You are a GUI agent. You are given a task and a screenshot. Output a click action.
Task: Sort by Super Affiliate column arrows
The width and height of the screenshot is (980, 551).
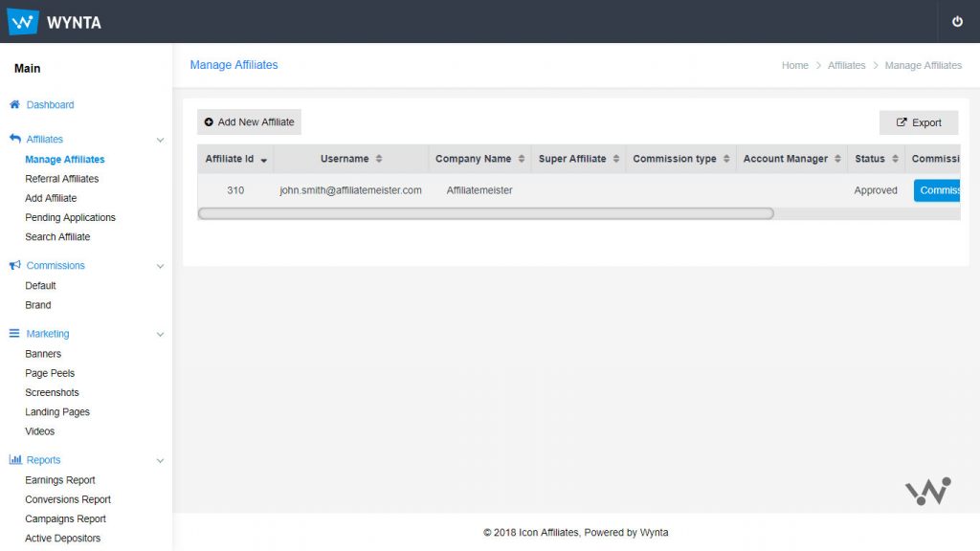point(616,159)
